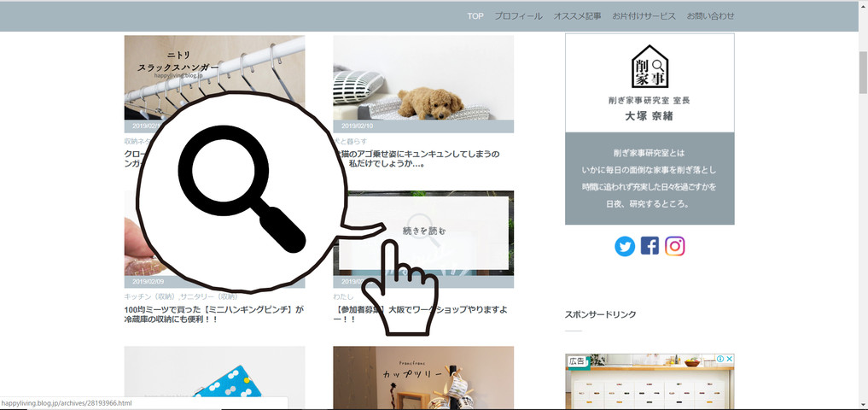Screen dimensions: 868x410
Task: Open the kitchen drawer advertisement image
Action: point(650,382)
